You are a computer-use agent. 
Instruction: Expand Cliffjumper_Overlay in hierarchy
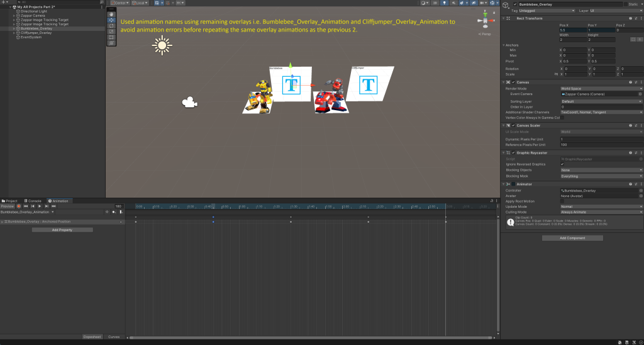[14, 33]
